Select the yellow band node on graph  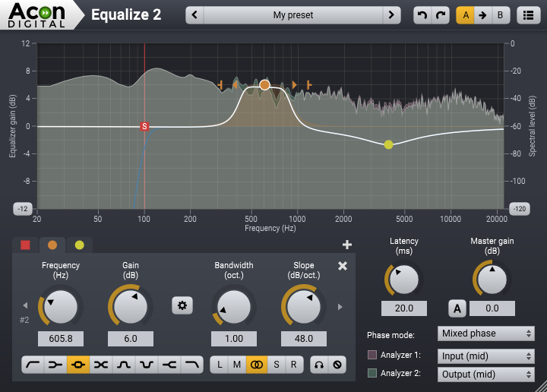(x=389, y=144)
